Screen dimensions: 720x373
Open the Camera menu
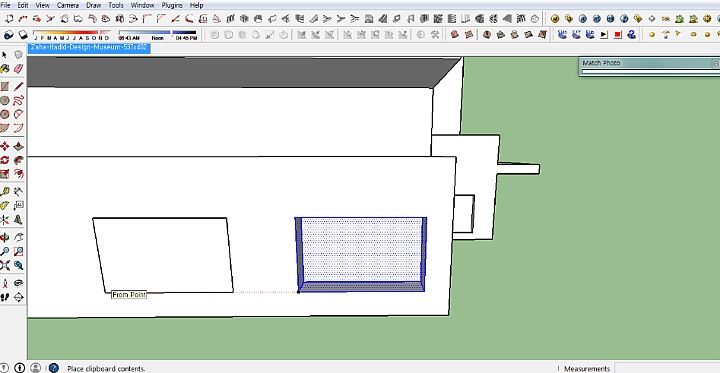(x=68, y=5)
